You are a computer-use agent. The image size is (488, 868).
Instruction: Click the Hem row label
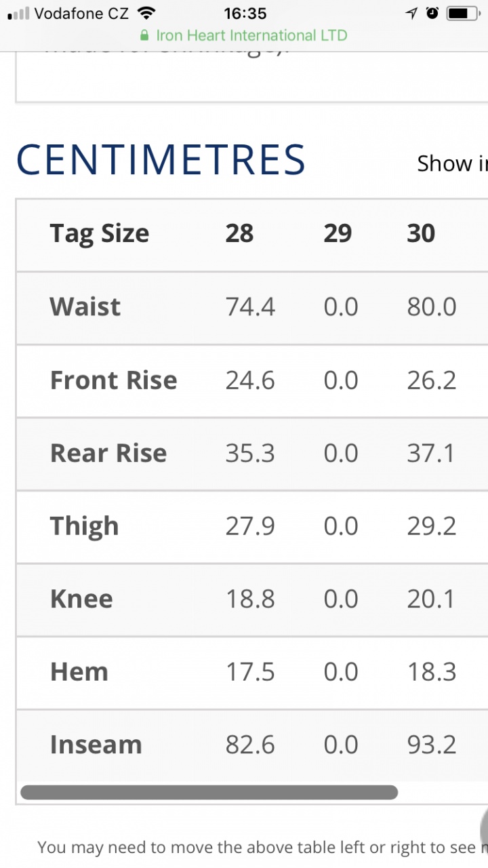click(79, 672)
